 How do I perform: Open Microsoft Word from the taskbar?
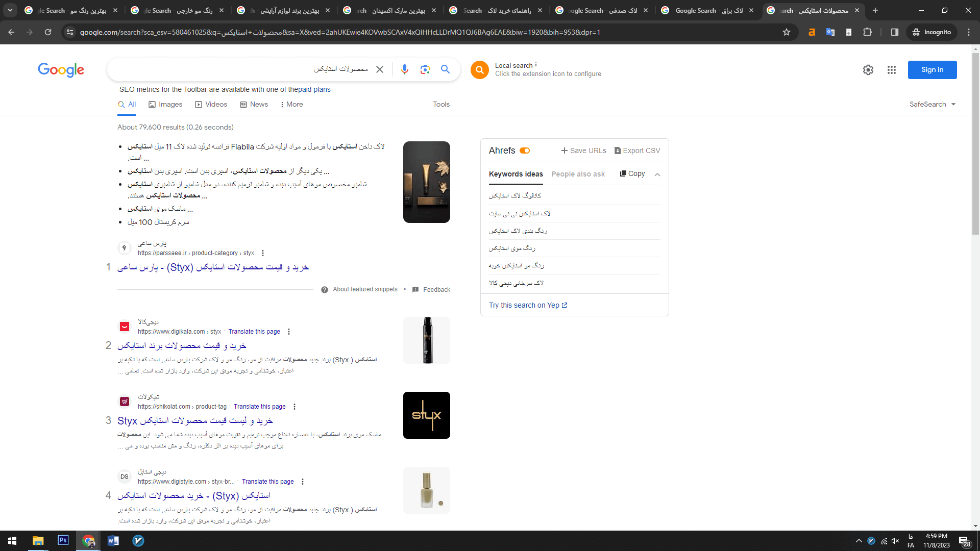coord(113,541)
